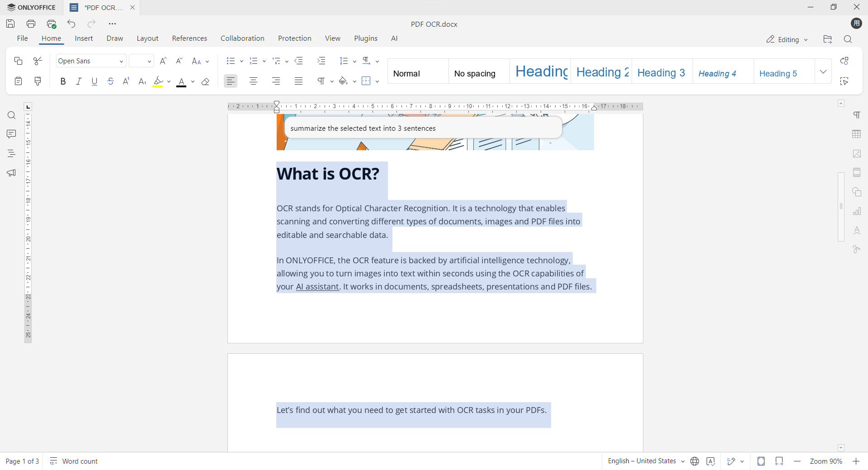Image resolution: width=868 pixels, height=470 pixels.
Task: Open Replace tool on the ribbon
Action: tap(844, 61)
